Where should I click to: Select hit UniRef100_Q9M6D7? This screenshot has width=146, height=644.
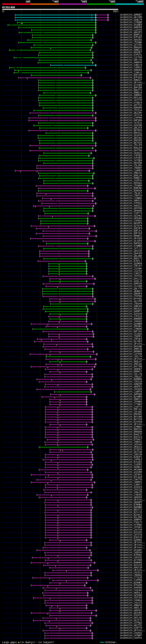point(131,15)
